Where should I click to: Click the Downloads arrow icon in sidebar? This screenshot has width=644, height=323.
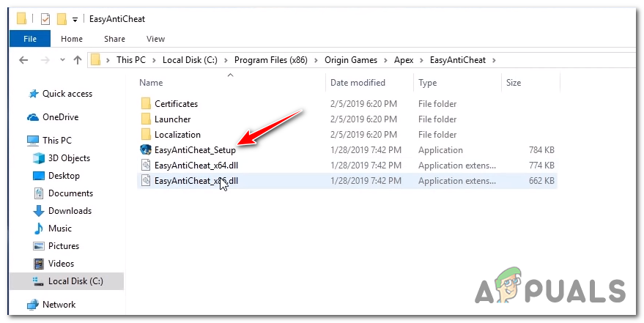[x=39, y=211]
